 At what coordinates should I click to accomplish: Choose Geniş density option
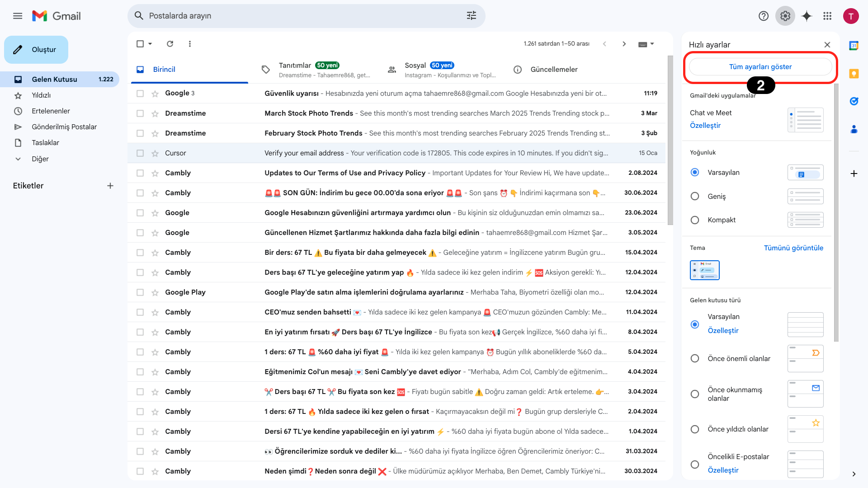tap(695, 196)
